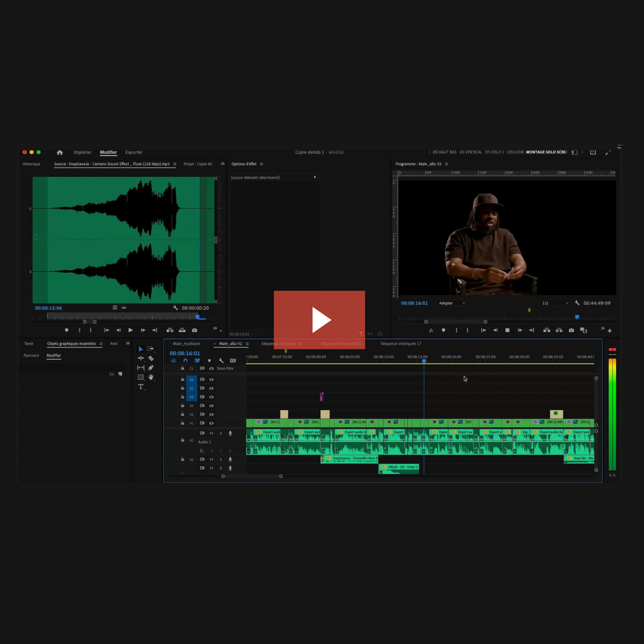Play the source monitor clip
Image resolution: width=644 pixels, height=644 pixels.
pyautogui.click(x=130, y=330)
